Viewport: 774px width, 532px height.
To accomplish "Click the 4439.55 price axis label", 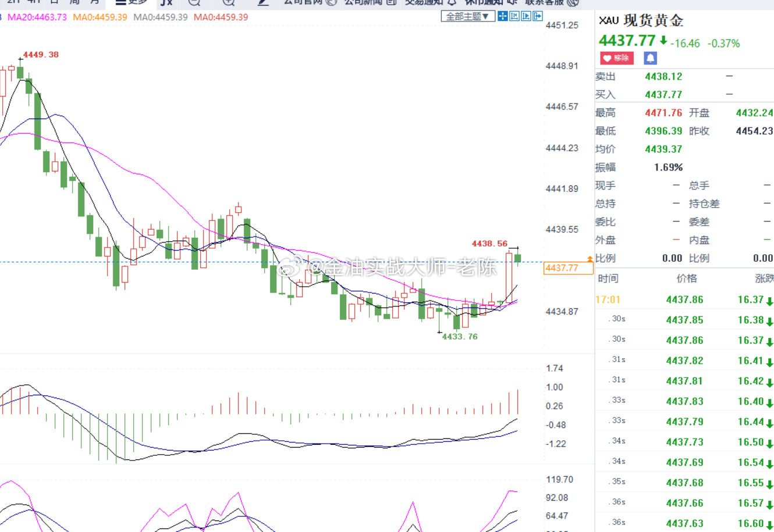I will click(562, 229).
